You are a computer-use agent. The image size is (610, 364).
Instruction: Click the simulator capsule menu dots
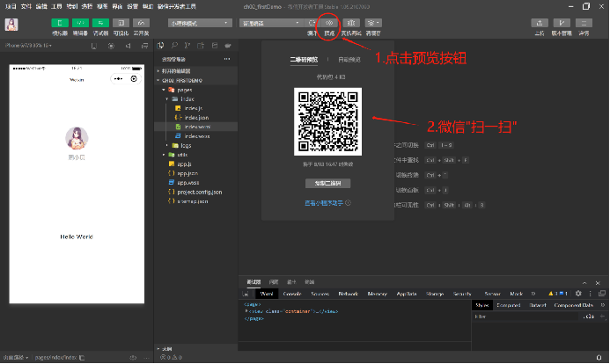click(x=118, y=79)
